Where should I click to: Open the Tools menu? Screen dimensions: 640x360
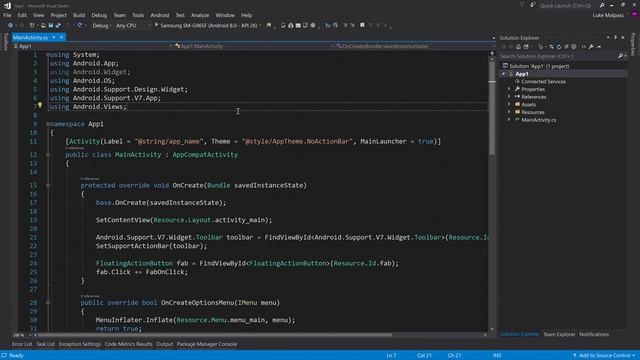point(138,15)
